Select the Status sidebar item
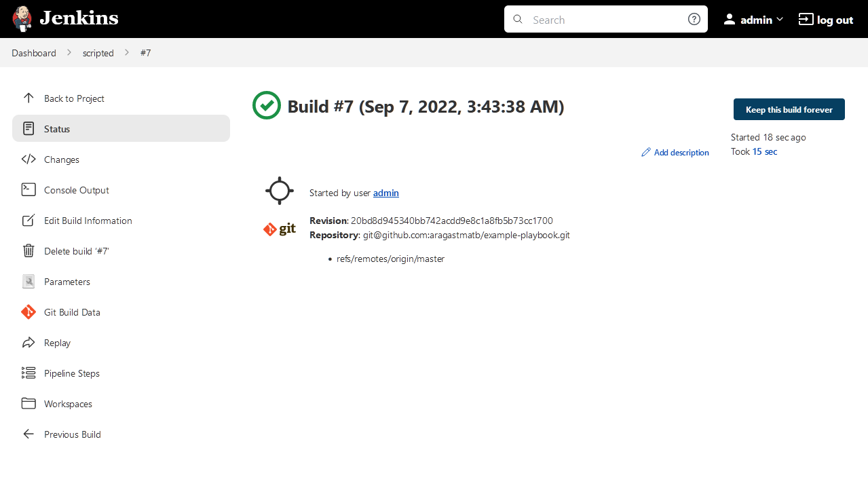Image resolution: width=868 pixels, height=490 pixels. pos(57,129)
